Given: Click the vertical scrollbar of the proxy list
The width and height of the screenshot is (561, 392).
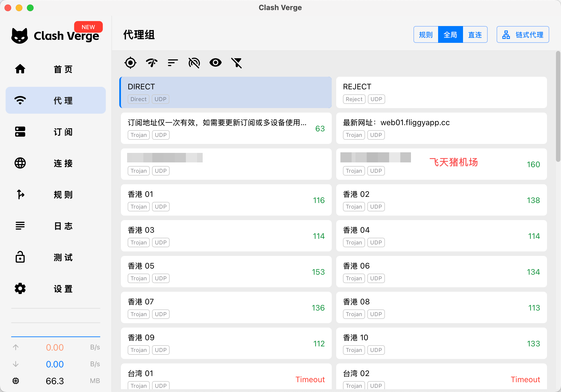Looking at the screenshot, I should pyautogui.click(x=558, y=106).
